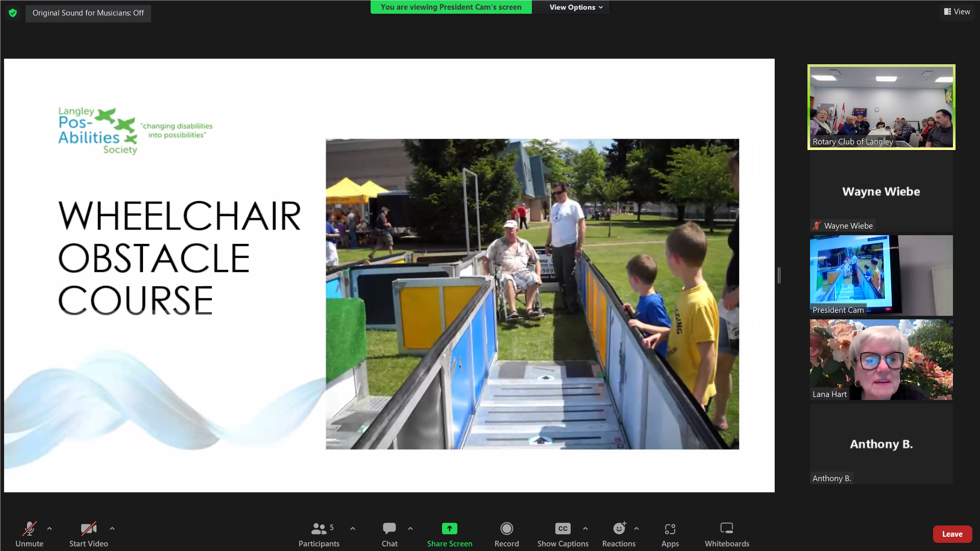The height and width of the screenshot is (551, 980).
Task: Open the View Options dropdown
Action: pos(576,7)
